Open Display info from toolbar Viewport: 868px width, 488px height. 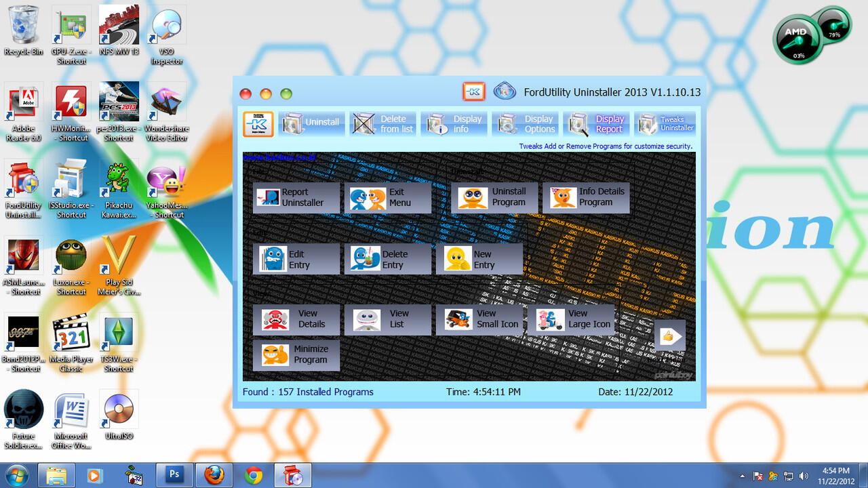pyautogui.click(x=454, y=123)
